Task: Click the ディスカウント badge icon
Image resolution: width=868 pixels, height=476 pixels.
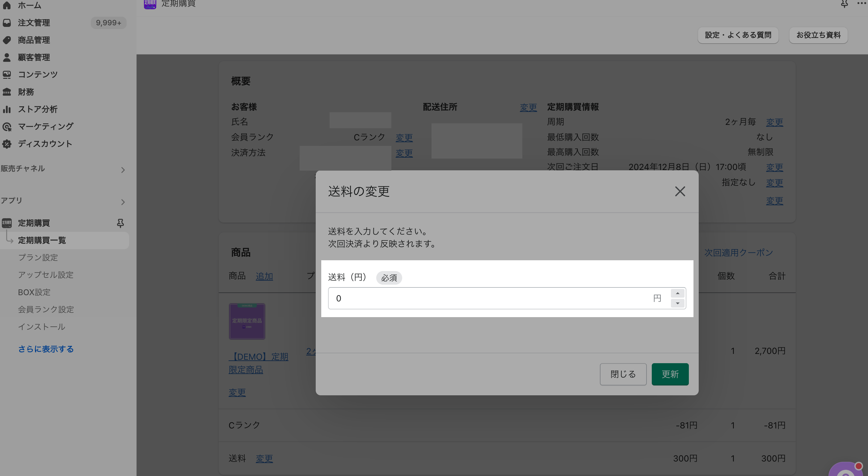Action: click(x=7, y=144)
